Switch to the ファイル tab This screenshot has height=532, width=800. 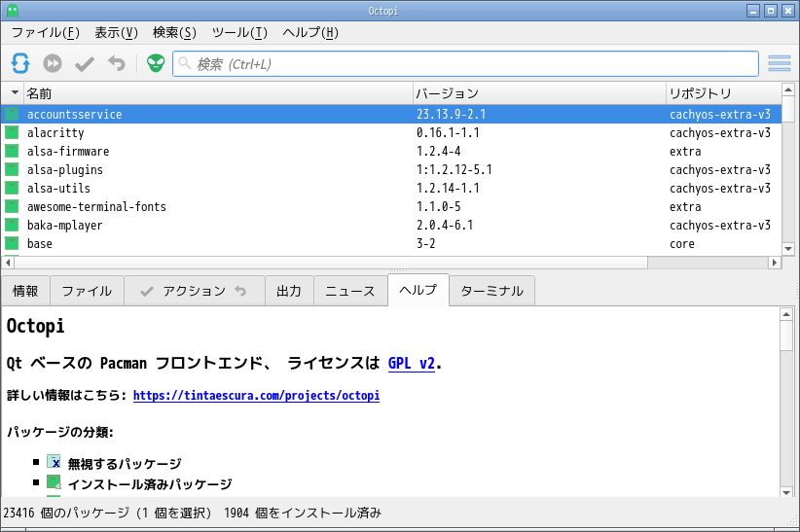click(87, 291)
